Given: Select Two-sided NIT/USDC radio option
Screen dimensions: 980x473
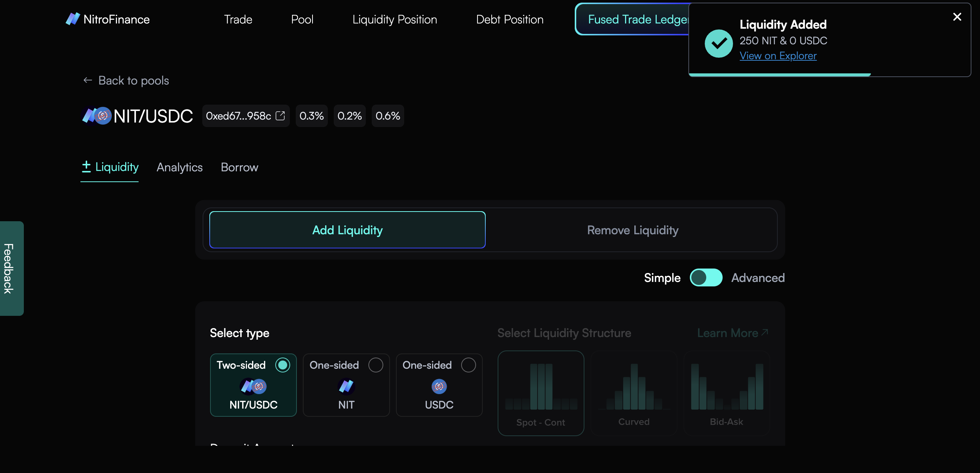Looking at the screenshot, I should 282,365.
